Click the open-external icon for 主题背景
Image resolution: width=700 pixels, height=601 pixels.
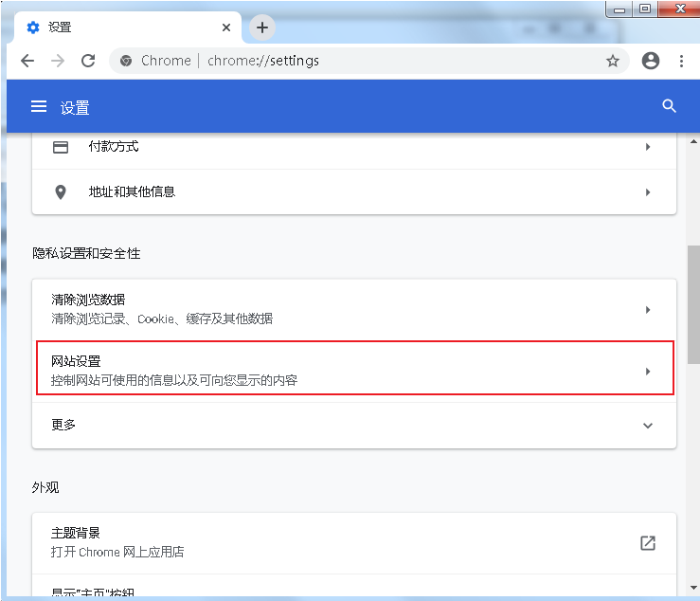(x=648, y=543)
